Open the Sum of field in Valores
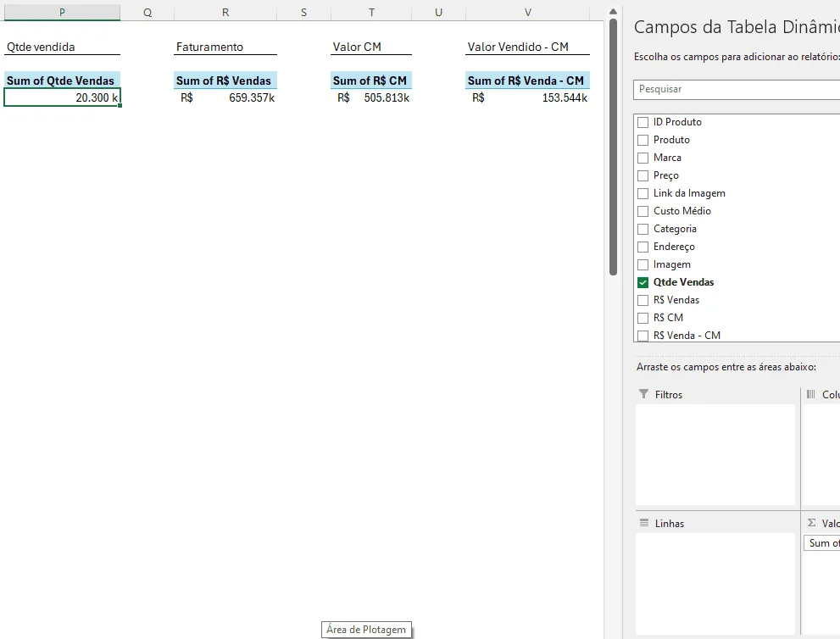The height and width of the screenshot is (639, 840). tap(822, 543)
